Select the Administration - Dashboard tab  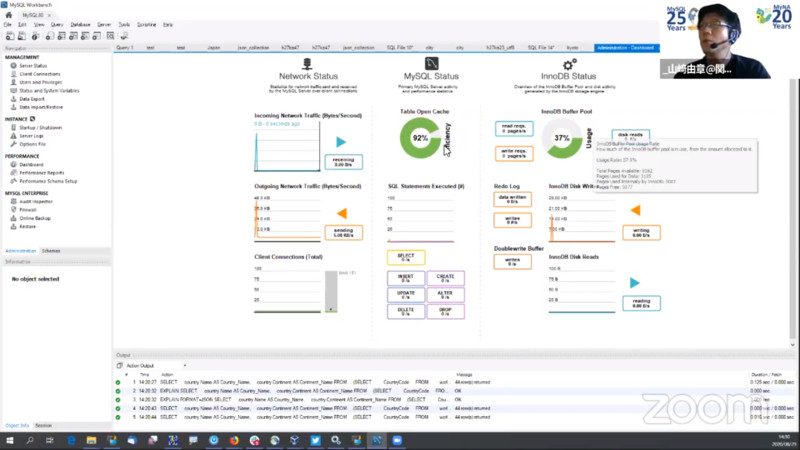627,47
